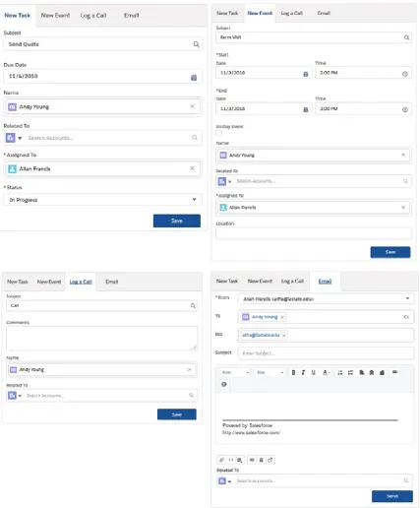The width and height of the screenshot is (420, 508).
Task: Open the Start time clock picker in New Event
Action: pos(405,74)
